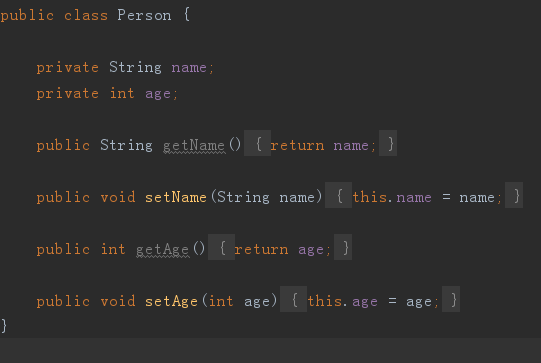Click the class's final closing brace
The width and height of the screenshot is (541, 363).
pyautogui.click(x=4, y=325)
